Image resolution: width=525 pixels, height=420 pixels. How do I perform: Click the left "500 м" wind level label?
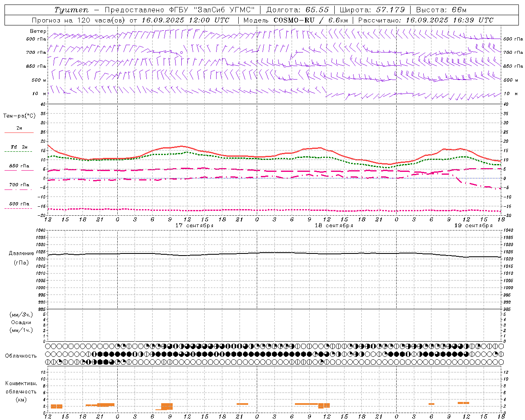click(x=39, y=80)
